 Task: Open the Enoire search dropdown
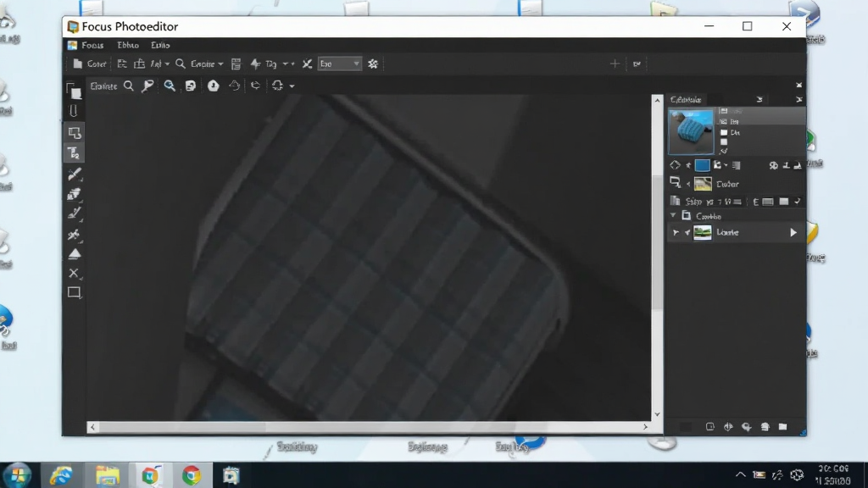(220, 64)
